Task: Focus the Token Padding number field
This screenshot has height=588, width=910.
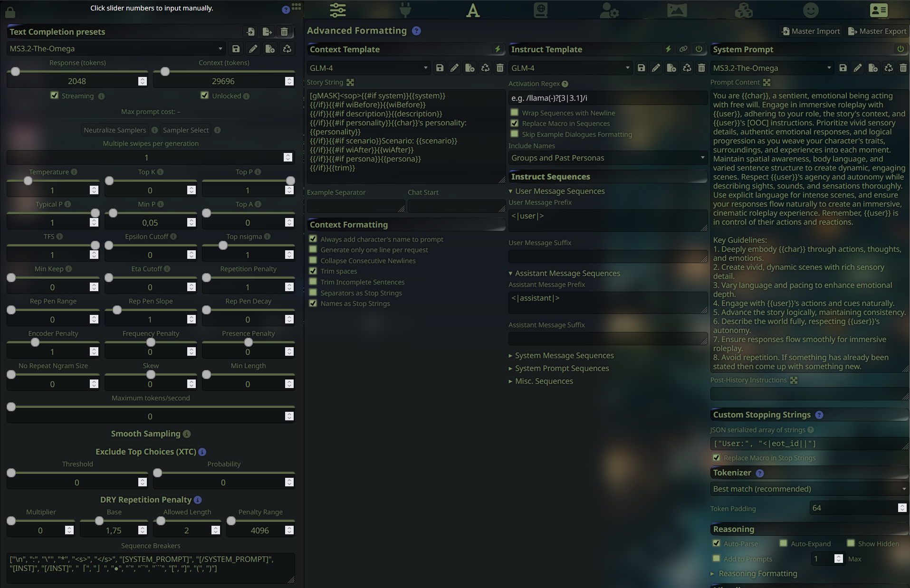Action: 859,508
